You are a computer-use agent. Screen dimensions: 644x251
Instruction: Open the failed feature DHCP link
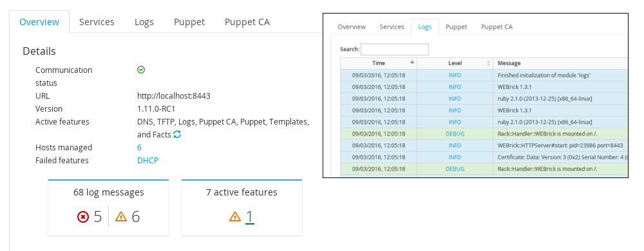(x=148, y=160)
